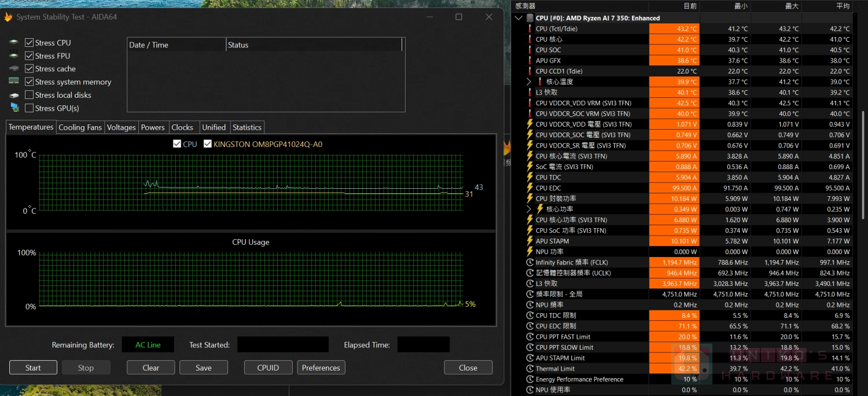Select the CPU PPT FAST Limit row label
The height and width of the screenshot is (396, 868).
(x=563, y=337)
